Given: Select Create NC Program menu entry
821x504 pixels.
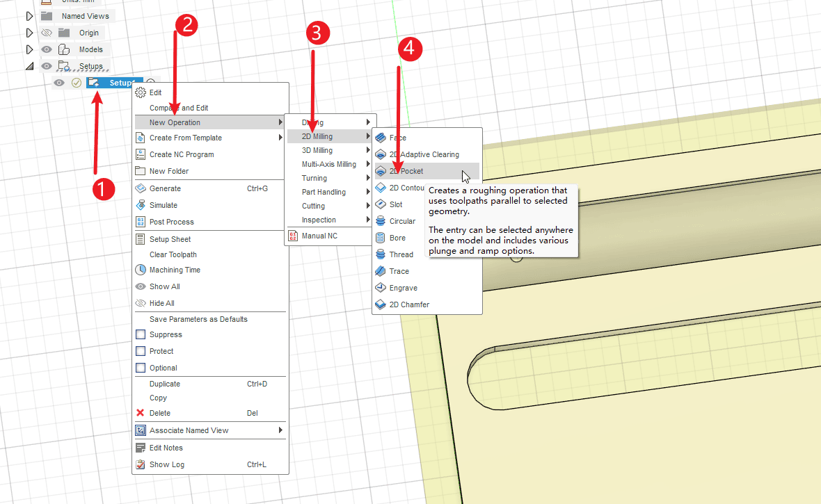Looking at the screenshot, I should [x=182, y=154].
